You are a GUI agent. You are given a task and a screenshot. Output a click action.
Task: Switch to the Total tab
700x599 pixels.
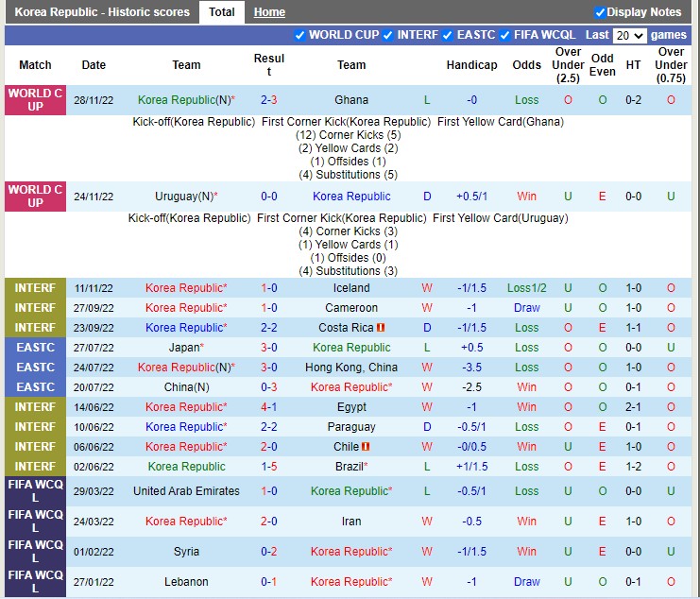222,12
